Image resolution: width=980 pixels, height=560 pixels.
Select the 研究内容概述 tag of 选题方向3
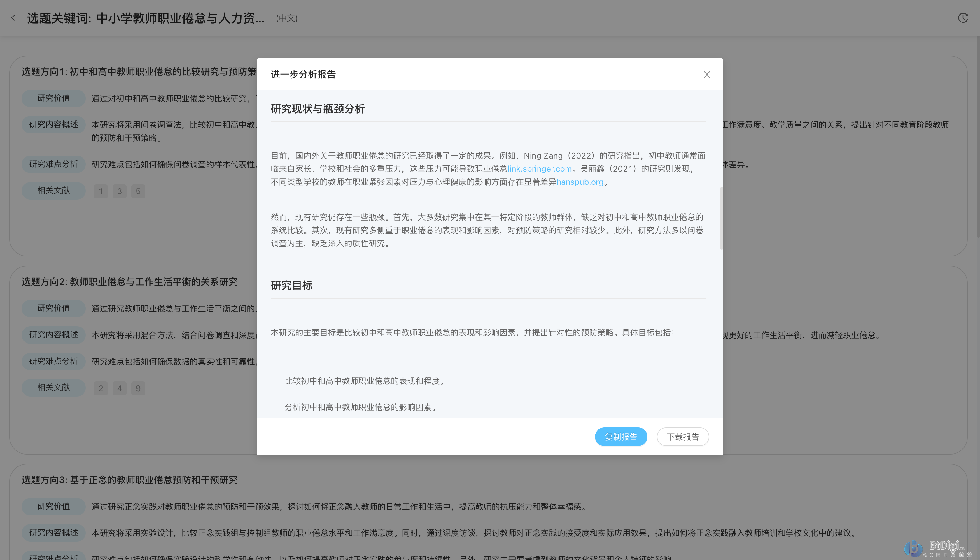[53, 533]
